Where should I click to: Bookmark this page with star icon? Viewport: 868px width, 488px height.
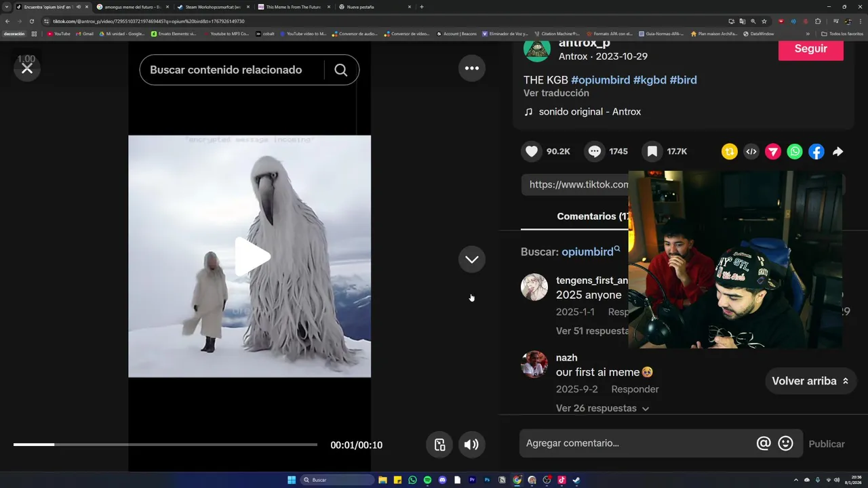pyautogui.click(x=764, y=21)
